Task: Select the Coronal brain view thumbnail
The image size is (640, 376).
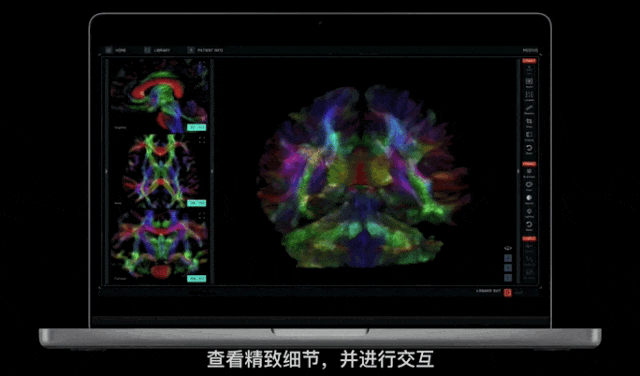Action: point(159,247)
